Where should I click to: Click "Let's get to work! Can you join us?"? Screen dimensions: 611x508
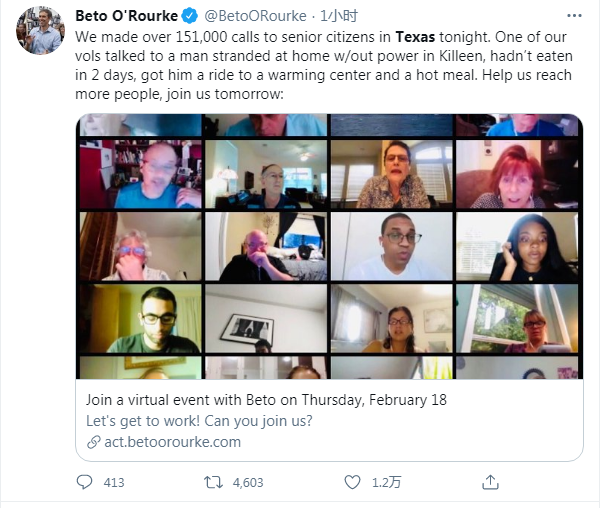click(x=199, y=421)
